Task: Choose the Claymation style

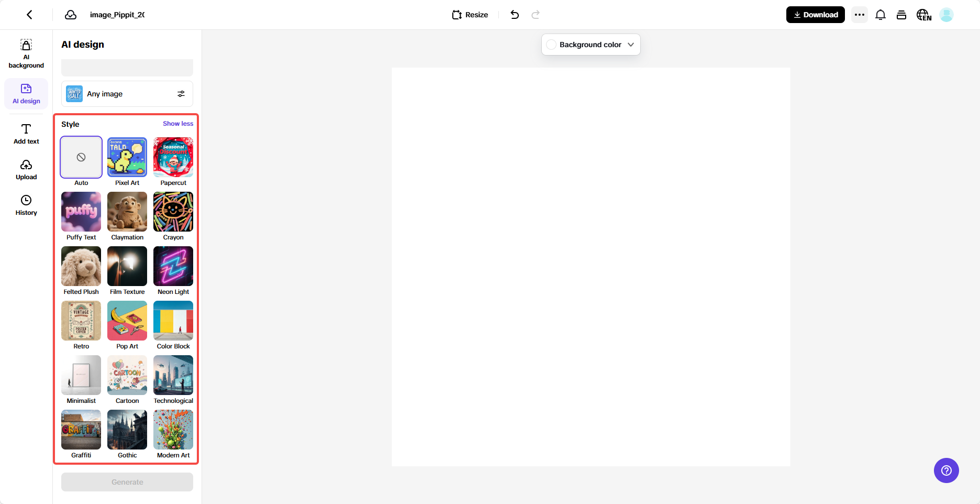Action: click(x=127, y=212)
